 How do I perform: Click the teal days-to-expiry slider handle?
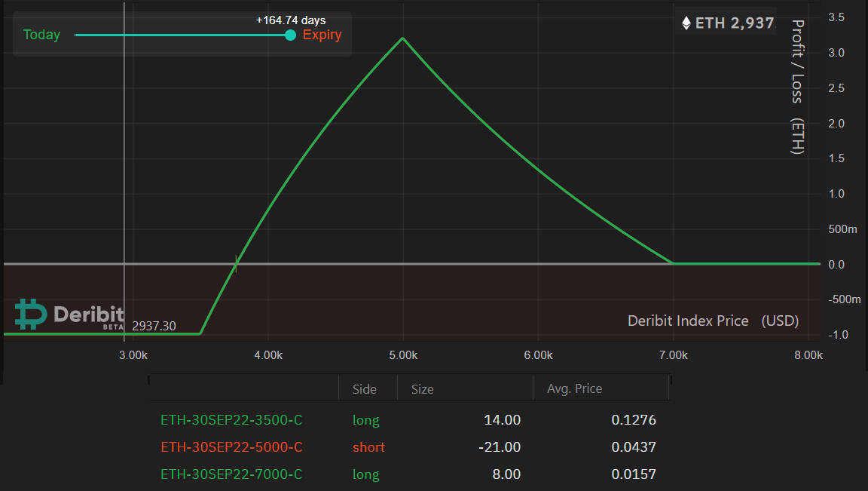(290, 35)
